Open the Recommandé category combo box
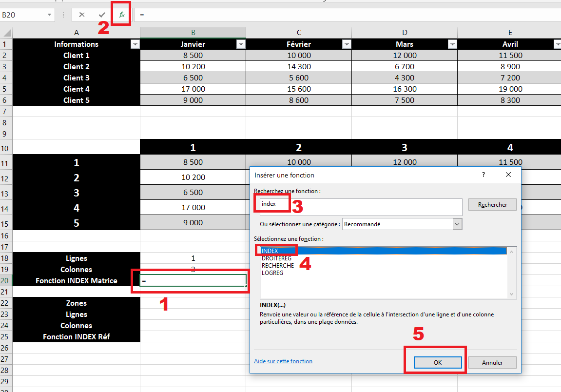 tap(402, 224)
